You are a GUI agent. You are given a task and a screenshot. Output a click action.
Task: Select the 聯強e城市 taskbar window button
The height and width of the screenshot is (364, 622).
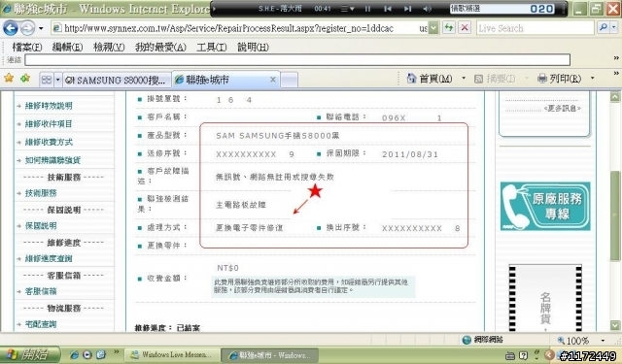(269, 355)
